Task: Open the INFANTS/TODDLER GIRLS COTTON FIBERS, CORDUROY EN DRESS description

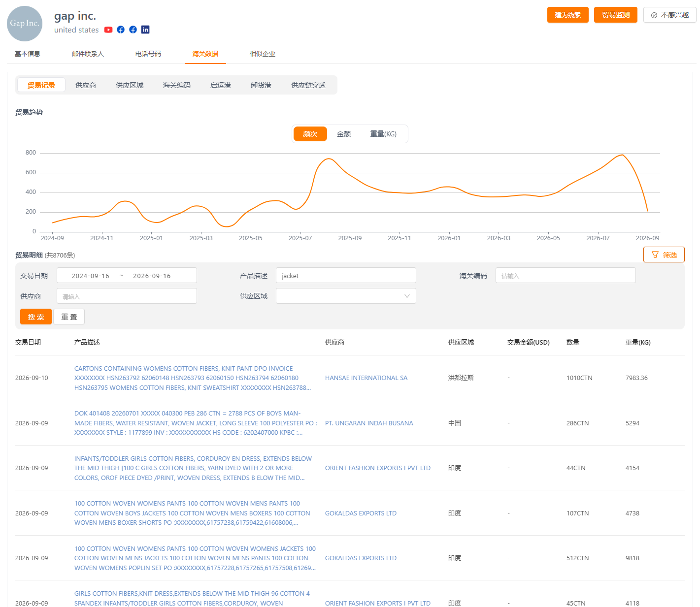Action: point(193,468)
